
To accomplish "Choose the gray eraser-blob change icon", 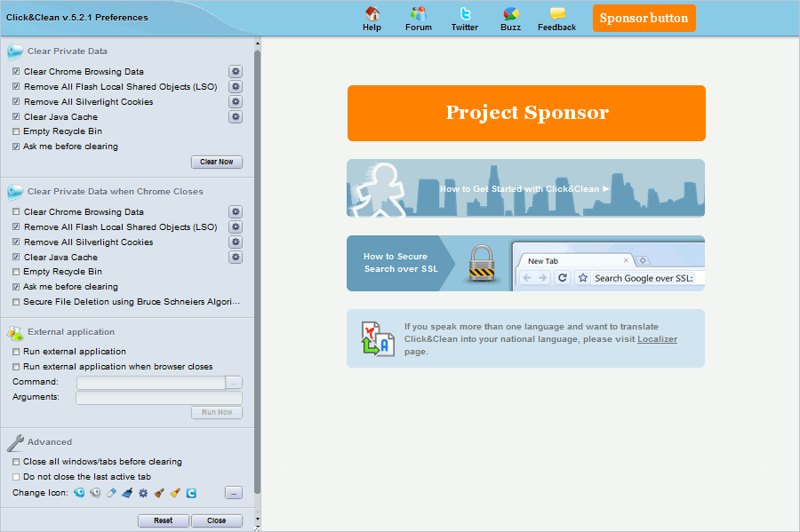I will (95, 493).
